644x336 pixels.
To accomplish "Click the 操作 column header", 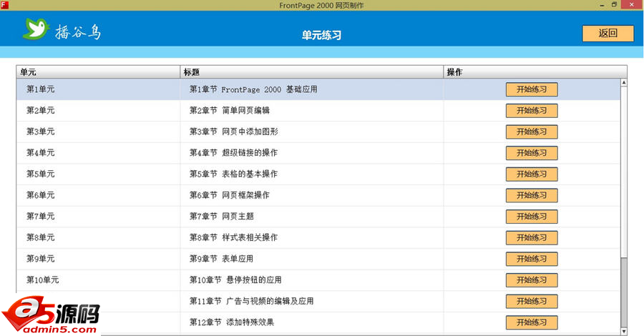I will 535,72.
